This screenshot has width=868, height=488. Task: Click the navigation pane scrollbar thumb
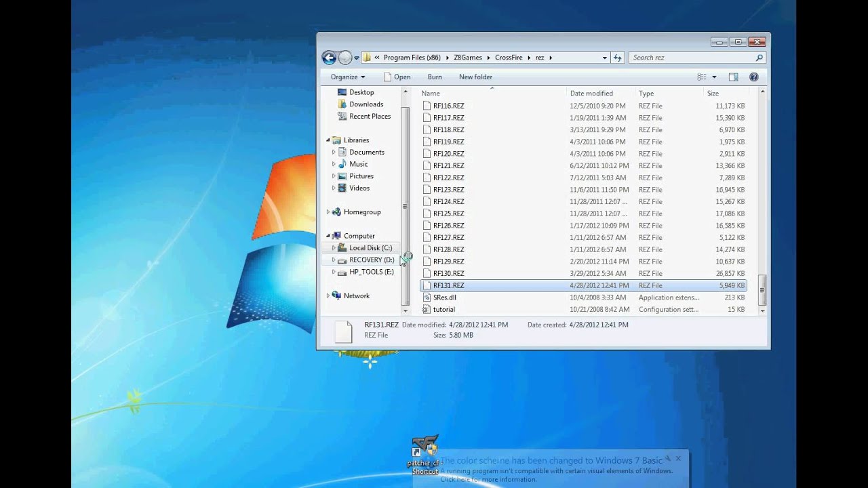click(405, 206)
